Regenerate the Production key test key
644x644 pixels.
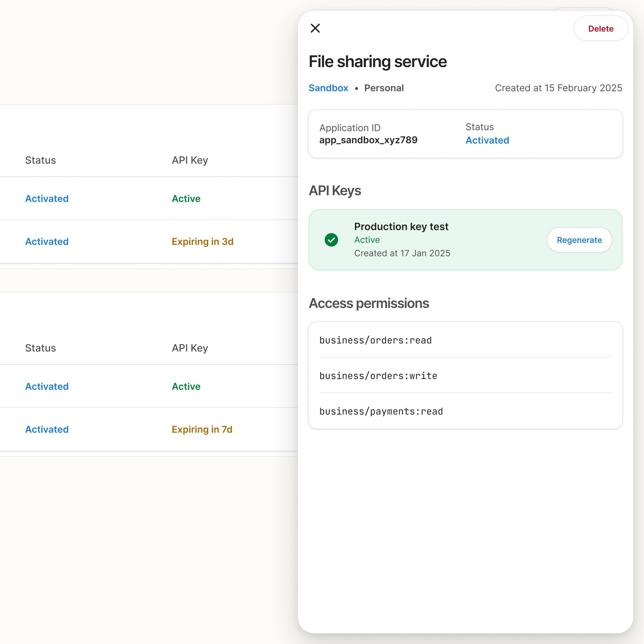pos(579,240)
